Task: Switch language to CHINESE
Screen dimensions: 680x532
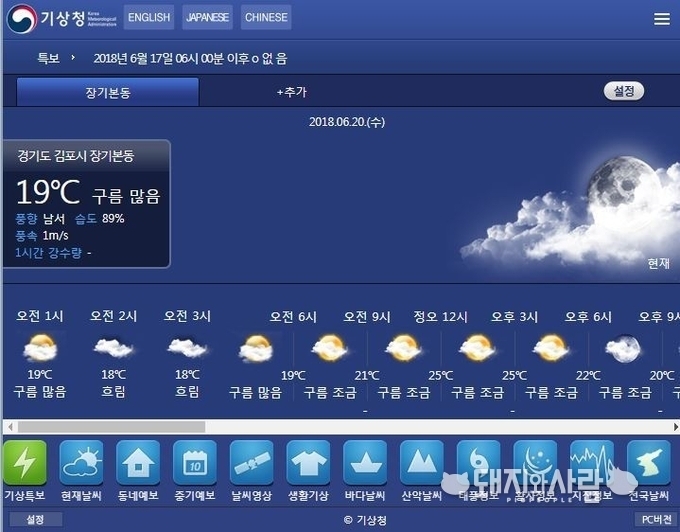Action: click(266, 17)
